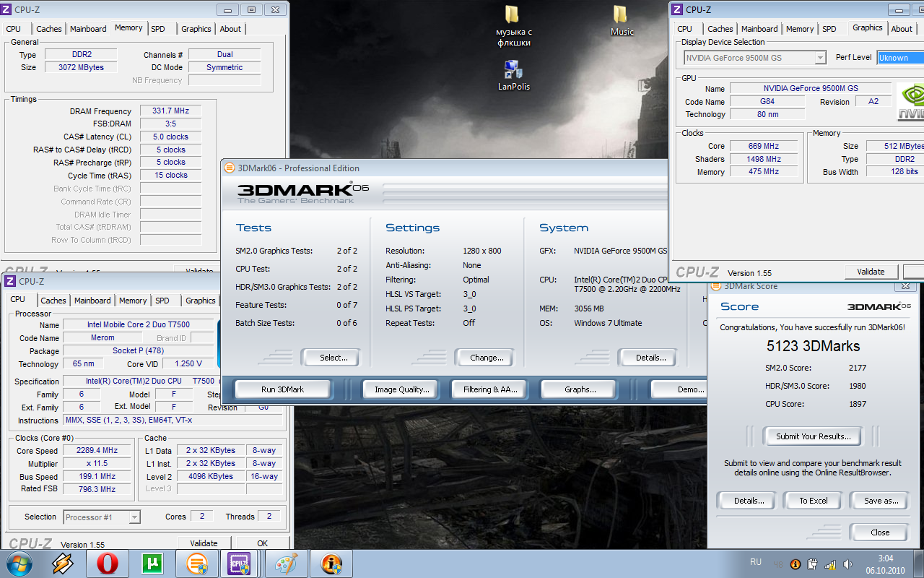Open Mainboard tab in the bottom CPU-Z window

[x=92, y=301]
